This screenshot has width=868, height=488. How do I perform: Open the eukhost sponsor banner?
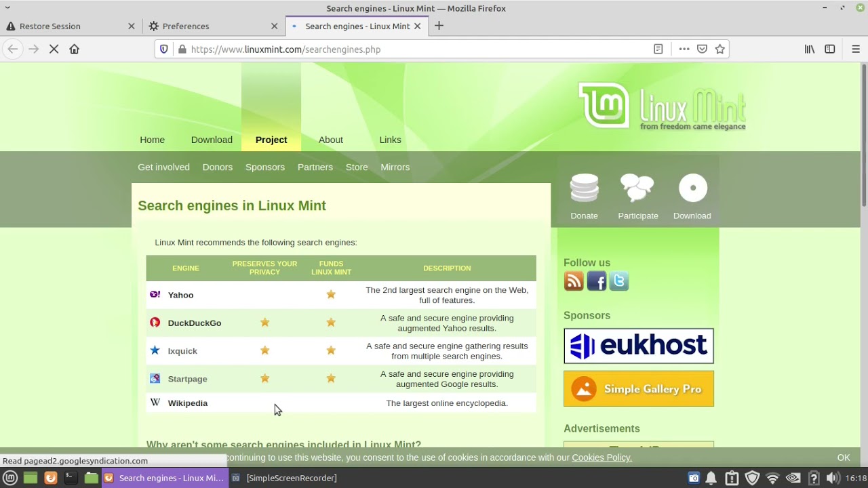coord(639,346)
